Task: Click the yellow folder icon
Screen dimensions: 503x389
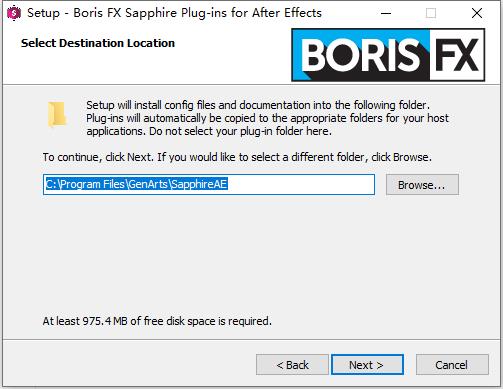Action: point(57,115)
